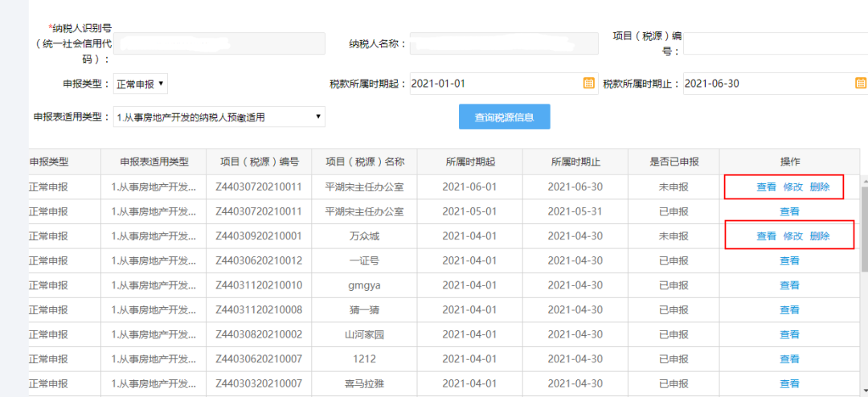Click 查看 in the 2021-05-01 平湖宋主任办公室 row
The image size is (868, 397).
pyautogui.click(x=789, y=211)
